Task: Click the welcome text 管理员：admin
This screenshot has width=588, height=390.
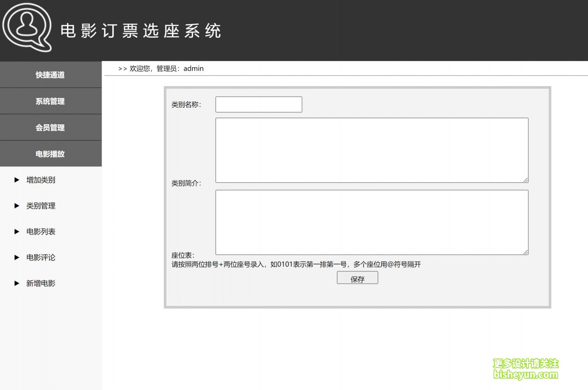Action: [180, 69]
